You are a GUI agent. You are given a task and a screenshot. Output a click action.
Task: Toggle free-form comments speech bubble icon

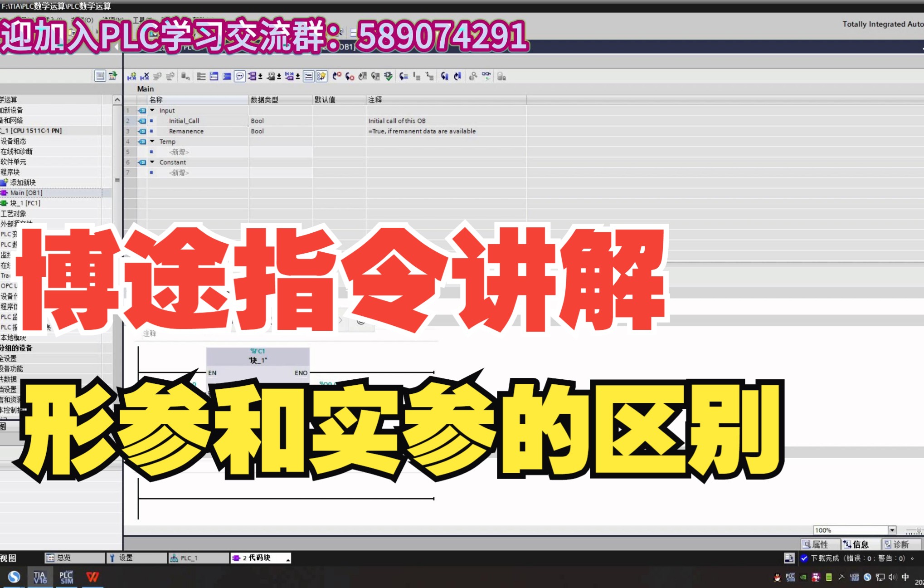click(x=239, y=76)
